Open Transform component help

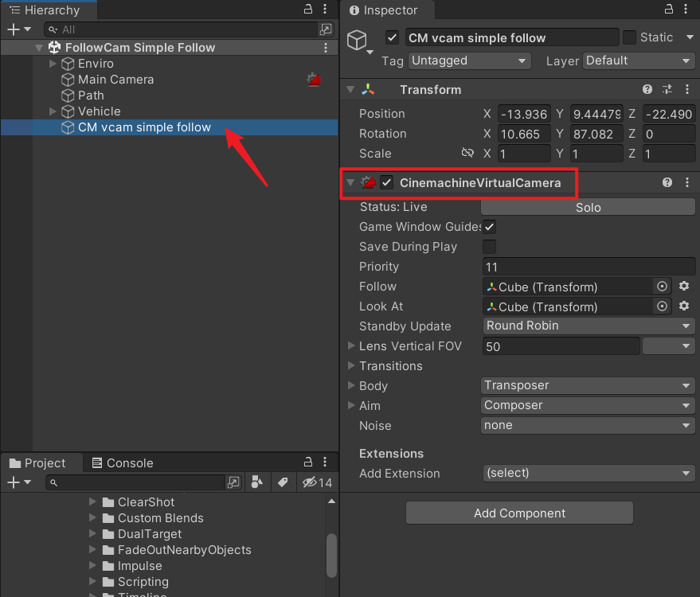[x=647, y=90]
